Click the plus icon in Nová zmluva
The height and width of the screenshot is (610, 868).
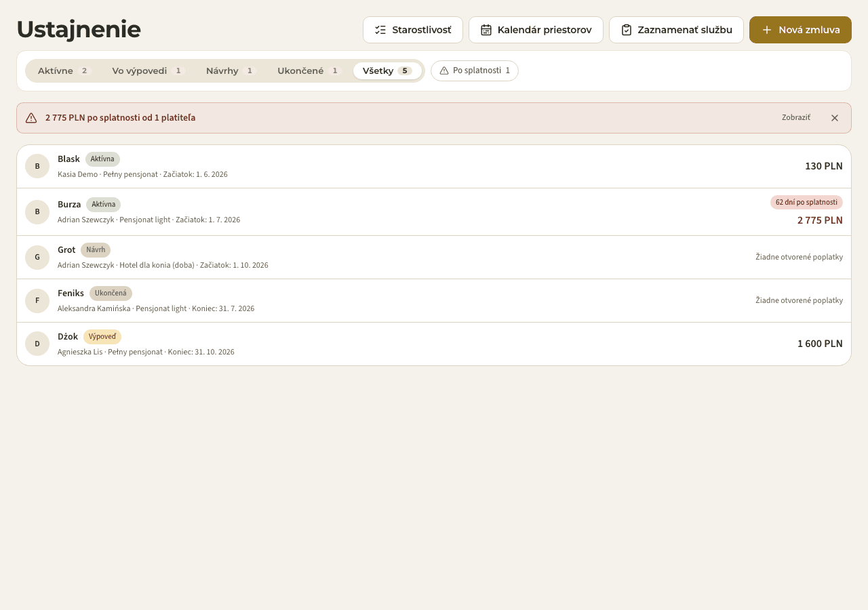(767, 30)
